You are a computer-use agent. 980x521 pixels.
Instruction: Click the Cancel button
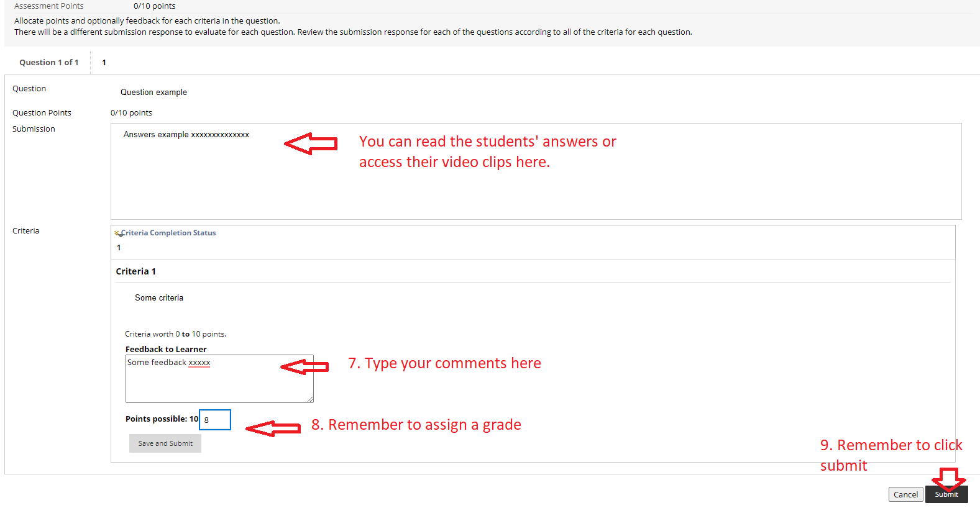click(905, 494)
